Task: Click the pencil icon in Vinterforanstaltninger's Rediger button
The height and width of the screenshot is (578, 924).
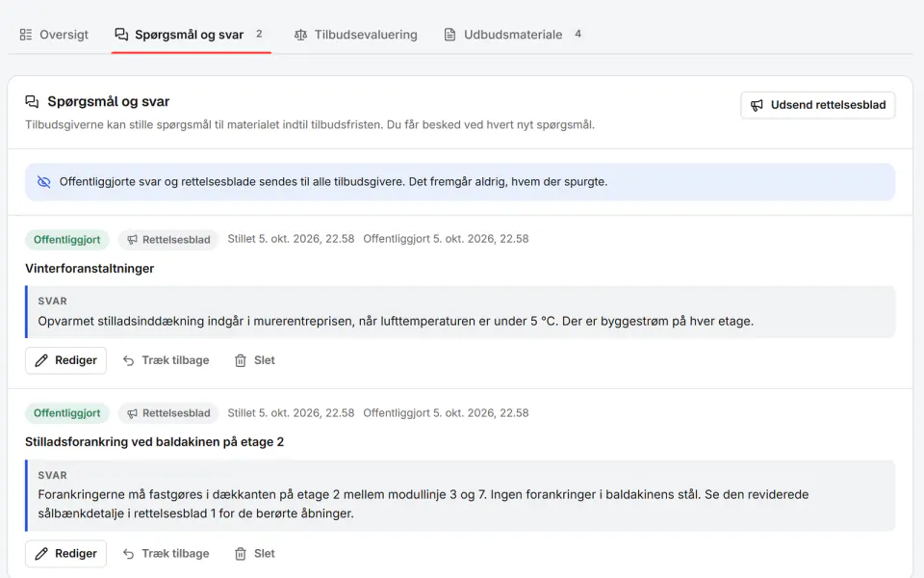Action: 41,360
